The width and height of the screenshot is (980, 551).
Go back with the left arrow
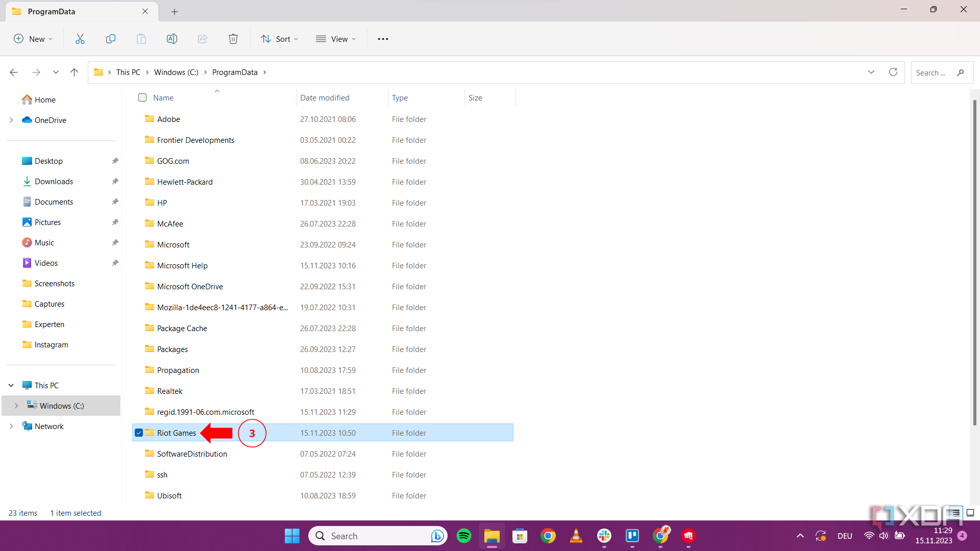(x=14, y=72)
